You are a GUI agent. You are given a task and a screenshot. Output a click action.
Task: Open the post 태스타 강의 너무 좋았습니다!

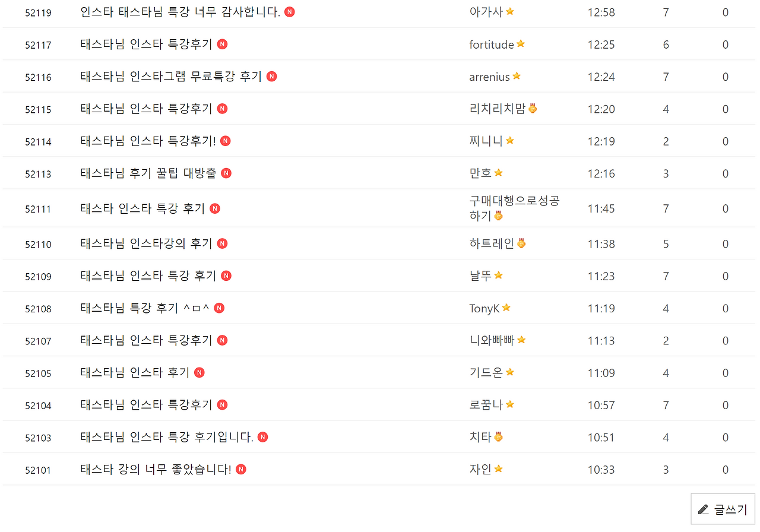point(157,468)
